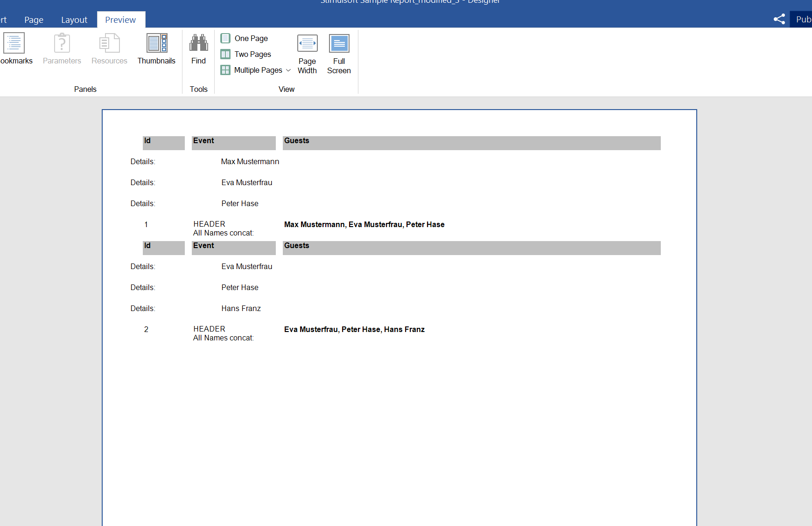Click the Multiple Pages grid icon
Image resolution: width=812 pixels, height=526 pixels.
(x=225, y=70)
